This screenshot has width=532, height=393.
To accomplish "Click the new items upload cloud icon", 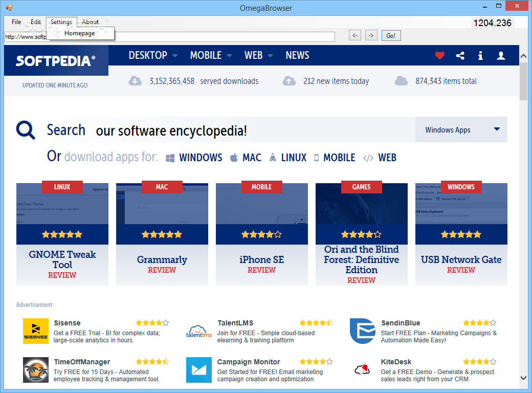I will point(289,81).
